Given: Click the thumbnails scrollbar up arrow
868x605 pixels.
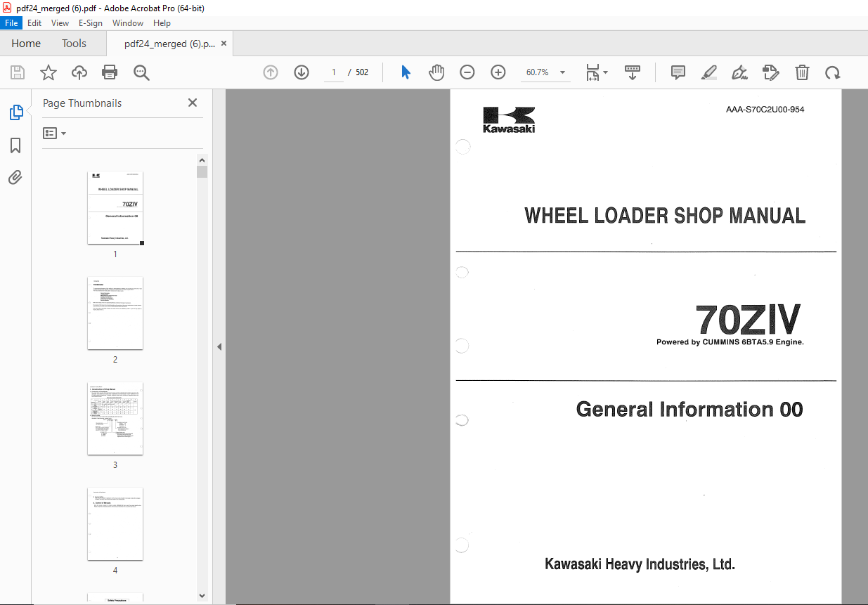Looking at the screenshot, I should coord(202,160).
